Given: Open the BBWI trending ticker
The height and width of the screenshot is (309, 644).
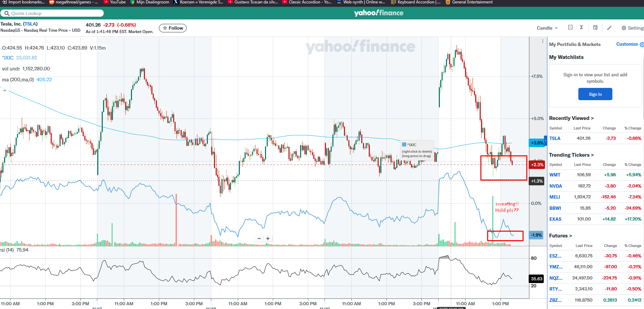Looking at the screenshot, I should point(555,208).
